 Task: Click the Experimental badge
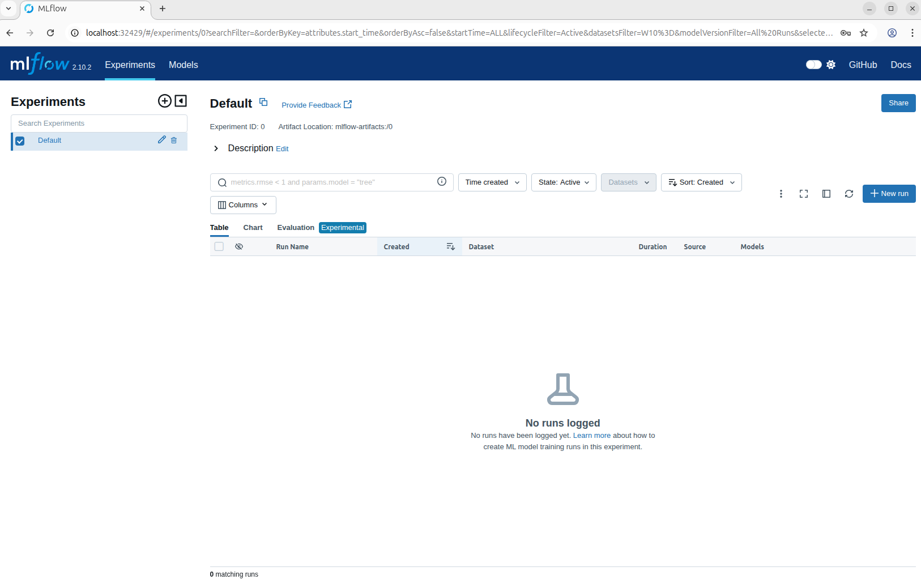pyautogui.click(x=343, y=228)
